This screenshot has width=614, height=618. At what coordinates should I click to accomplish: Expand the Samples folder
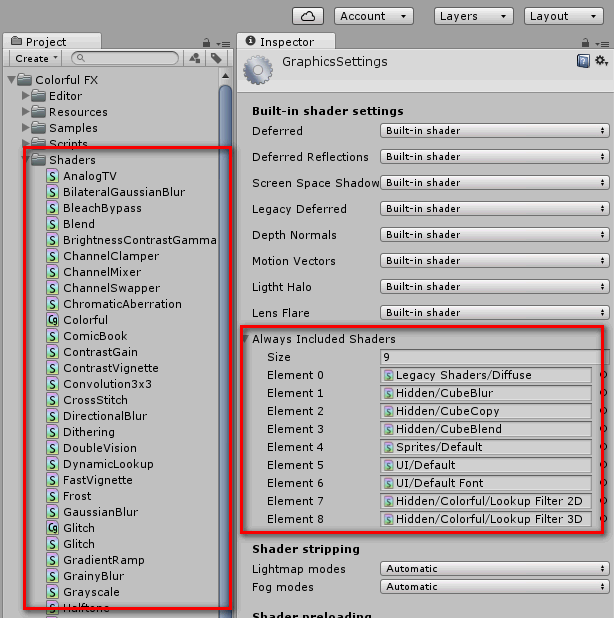26,127
